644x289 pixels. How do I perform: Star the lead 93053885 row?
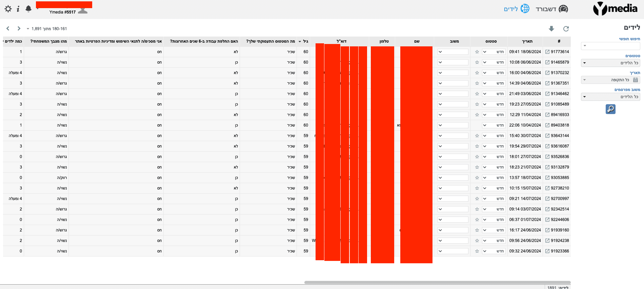point(477,178)
